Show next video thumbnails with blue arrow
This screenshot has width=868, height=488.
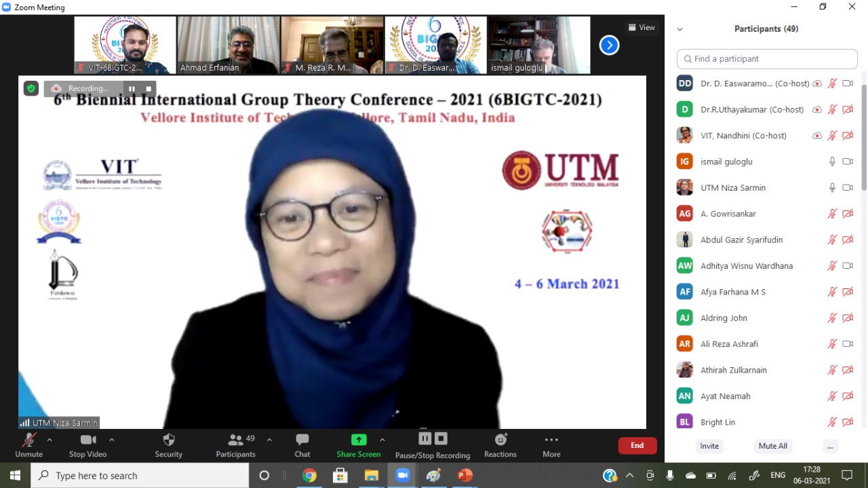pyautogui.click(x=609, y=45)
